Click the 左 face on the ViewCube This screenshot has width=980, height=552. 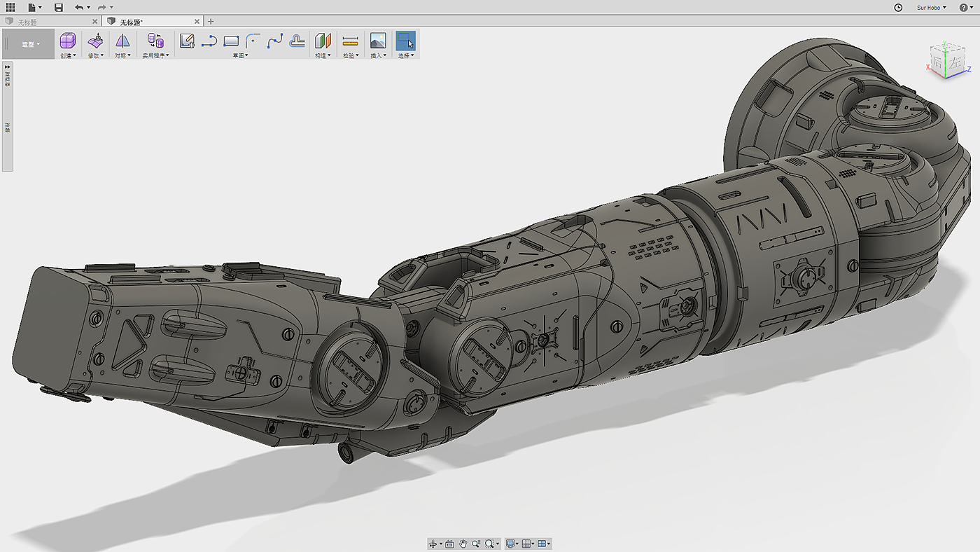pyautogui.click(x=955, y=63)
